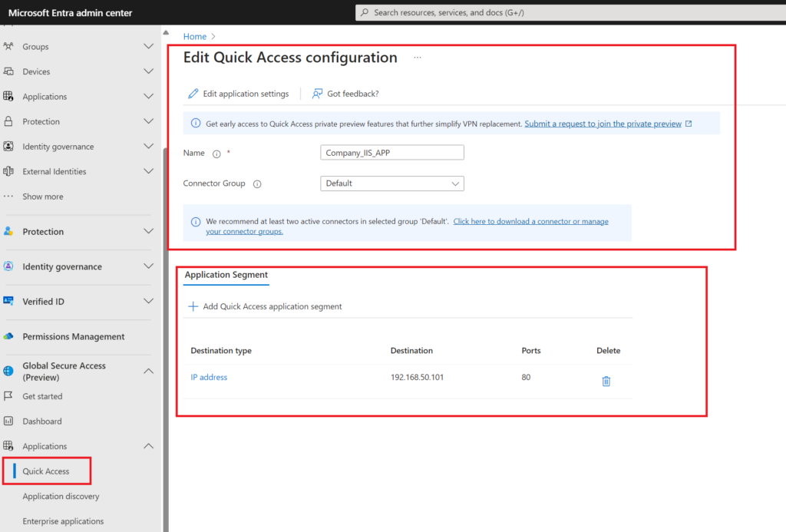Expand the Groups chevron

(148, 46)
